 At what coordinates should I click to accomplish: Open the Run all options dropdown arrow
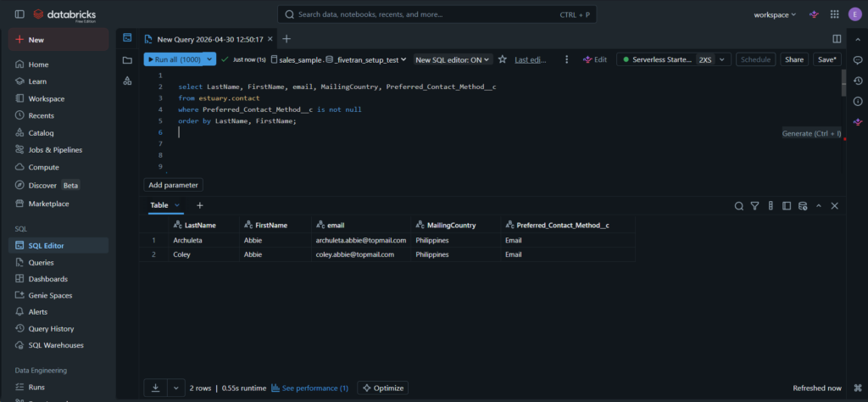(210, 59)
